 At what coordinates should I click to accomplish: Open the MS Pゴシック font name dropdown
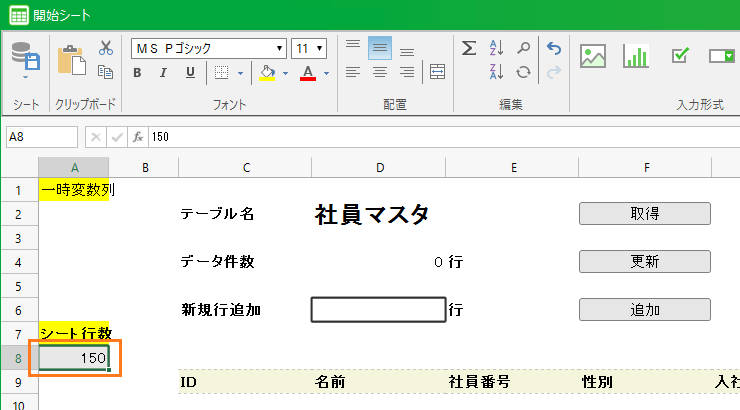279,49
